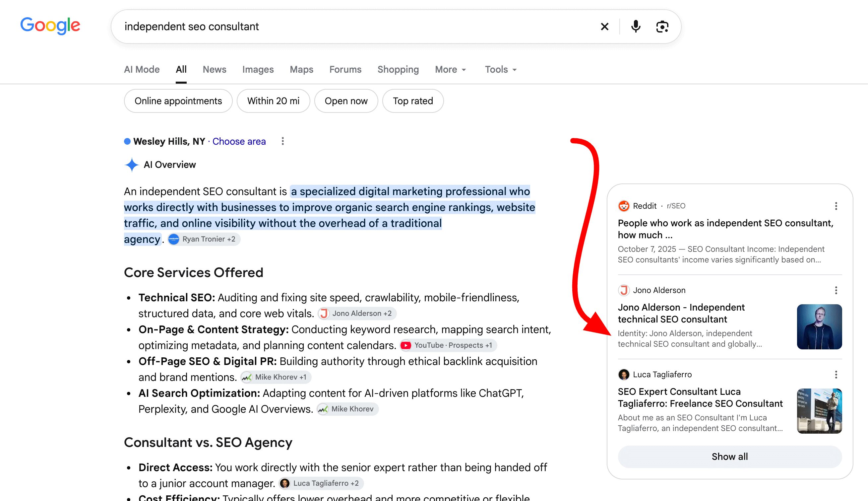Click the Choose area link

coord(239,141)
